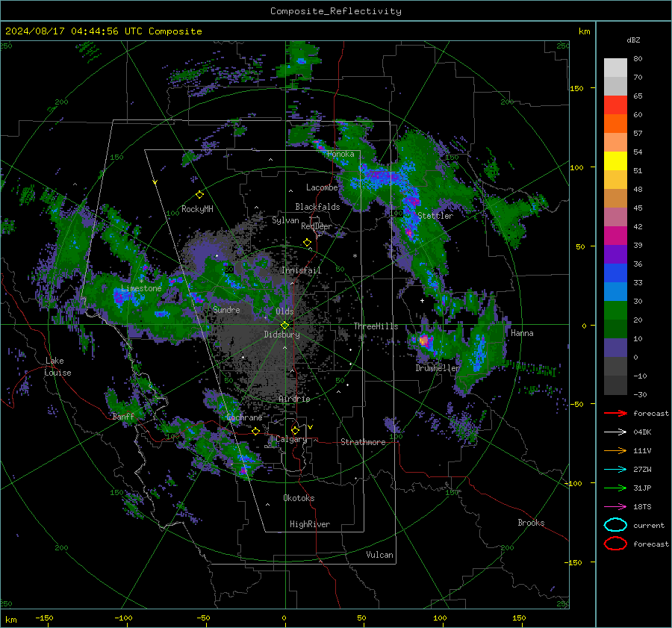The image size is (672, 628).
Task: Click the red forecast ellipse legend icon
Action: pyautogui.click(x=615, y=544)
